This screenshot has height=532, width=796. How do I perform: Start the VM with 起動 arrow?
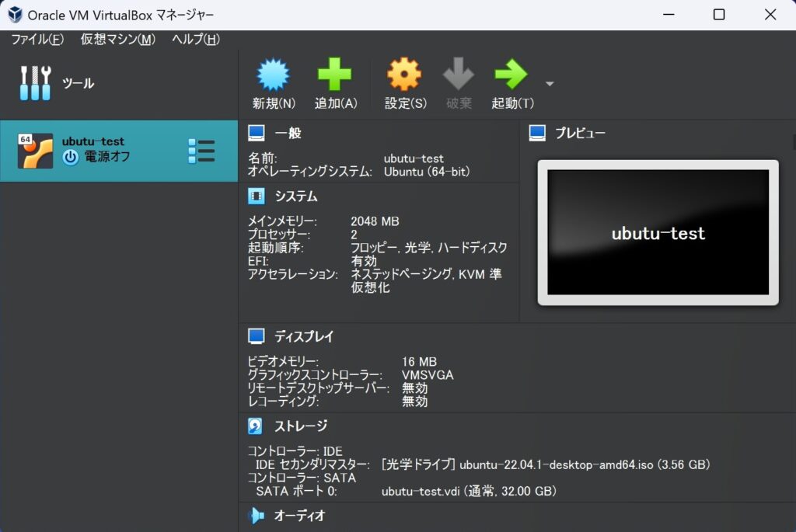coord(511,76)
